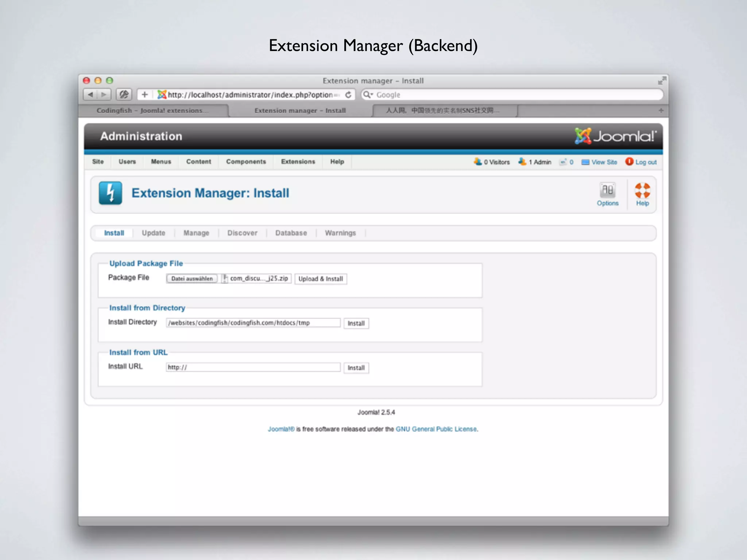Open the Options toolbar icon
The image size is (747, 560).
pyautogui.click(x=608, y=195)
